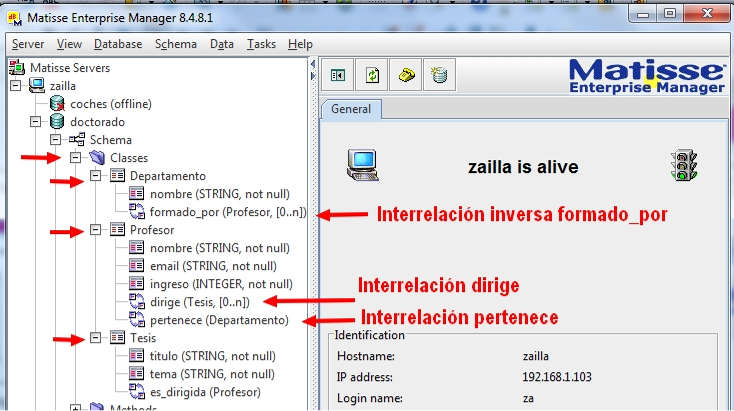This screenshot has height=411, width=734.
Task: Open the Help menu
Action: pyautogui.click(x=300, y=44)
